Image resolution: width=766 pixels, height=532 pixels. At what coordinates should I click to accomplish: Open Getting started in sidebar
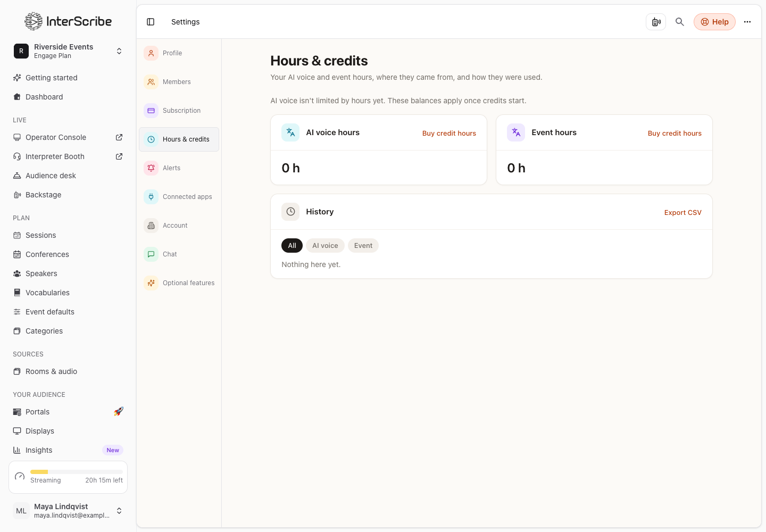tap(68, 78)
